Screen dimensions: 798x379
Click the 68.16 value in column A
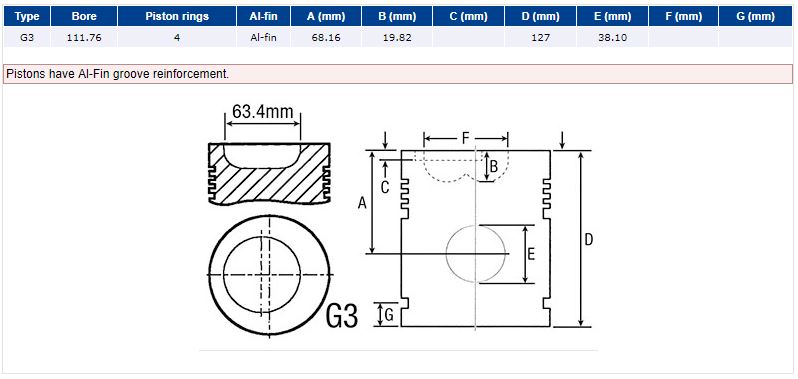click(326, 37)
